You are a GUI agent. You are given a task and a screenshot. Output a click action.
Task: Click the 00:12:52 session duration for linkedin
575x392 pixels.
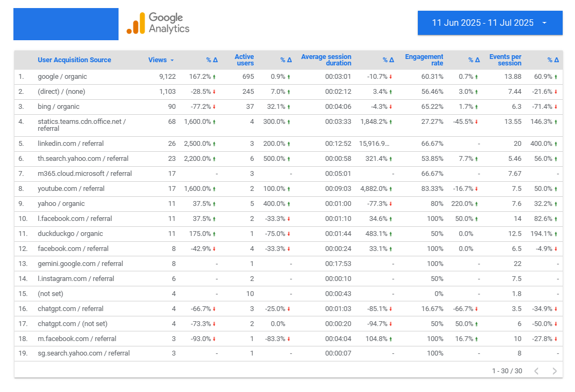click(x=338, y=144)
